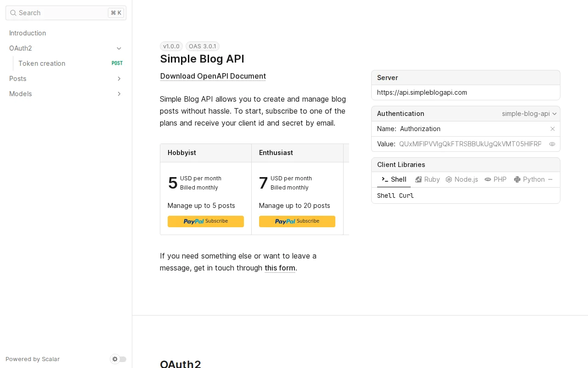588x368 pixels.
Task: Click the Ruby gem icon
Action: click(418, 179)
